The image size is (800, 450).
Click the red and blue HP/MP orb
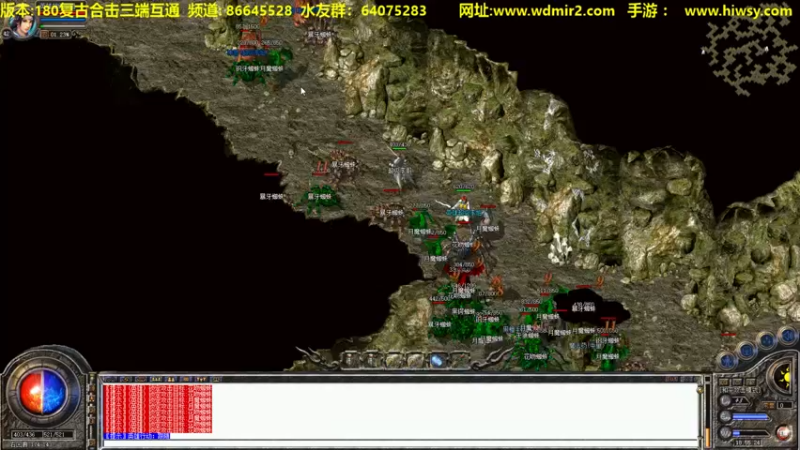click(43, 393)
